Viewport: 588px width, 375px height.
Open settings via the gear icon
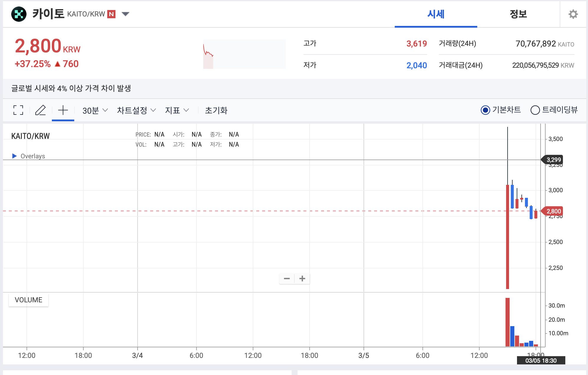coord(573,14)
